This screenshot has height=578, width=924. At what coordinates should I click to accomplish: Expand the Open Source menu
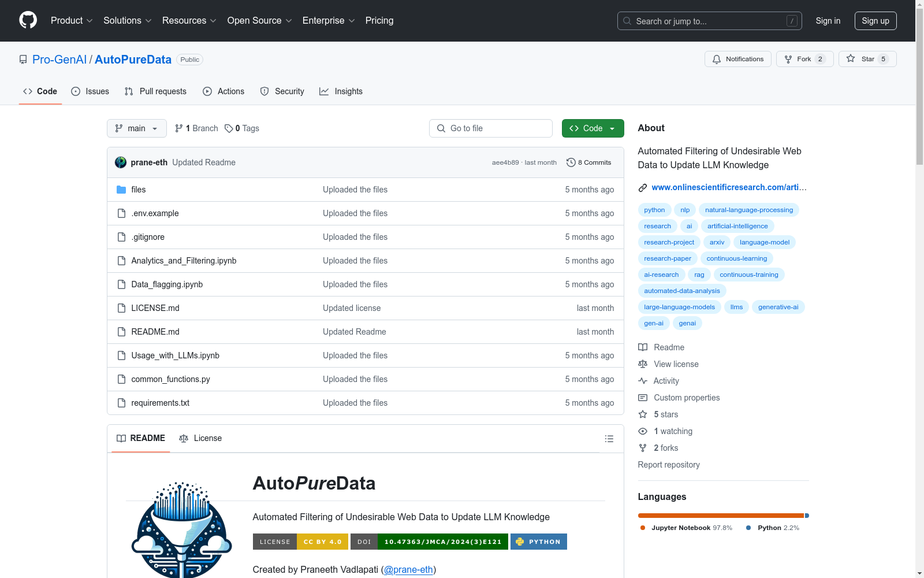pos(259,21)
